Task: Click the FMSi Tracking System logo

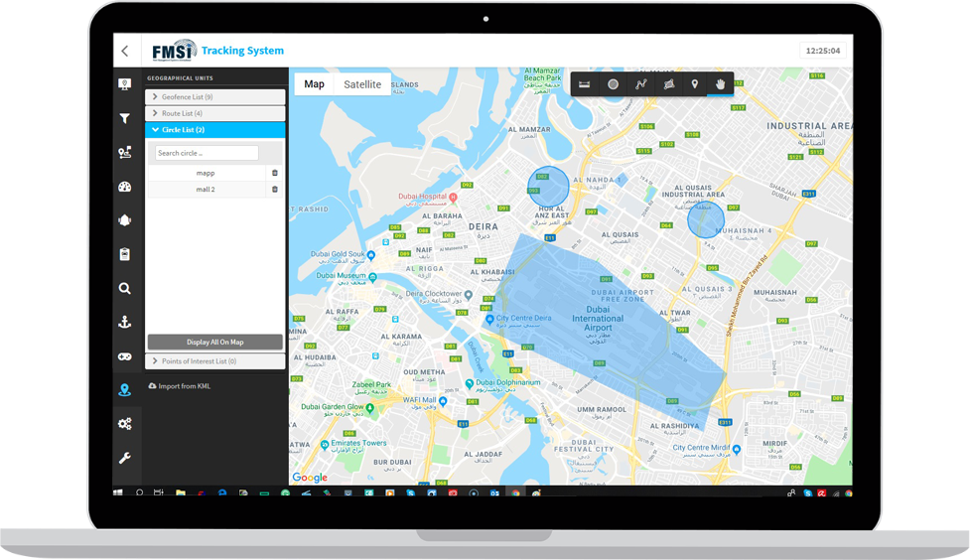Action: [217, 50]
